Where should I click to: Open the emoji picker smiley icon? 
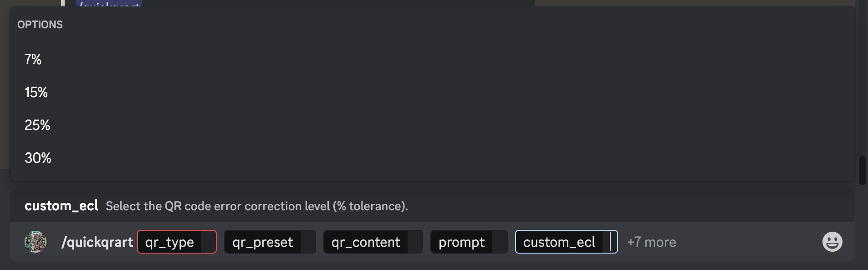[832, 242]
